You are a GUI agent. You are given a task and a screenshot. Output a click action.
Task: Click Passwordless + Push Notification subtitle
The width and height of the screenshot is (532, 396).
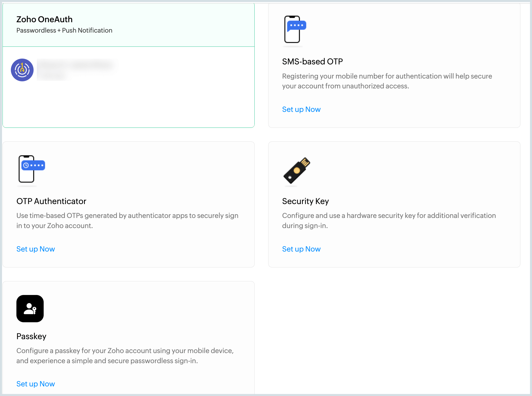[x=64, y=31]
